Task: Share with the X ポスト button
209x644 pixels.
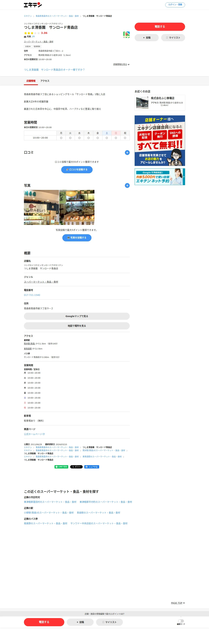Action: (76, 467)
